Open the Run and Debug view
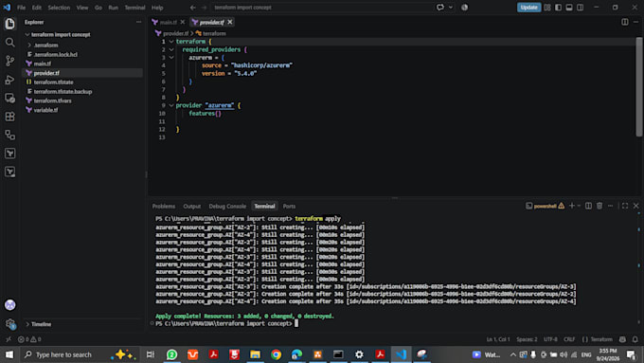 point(9,80)
